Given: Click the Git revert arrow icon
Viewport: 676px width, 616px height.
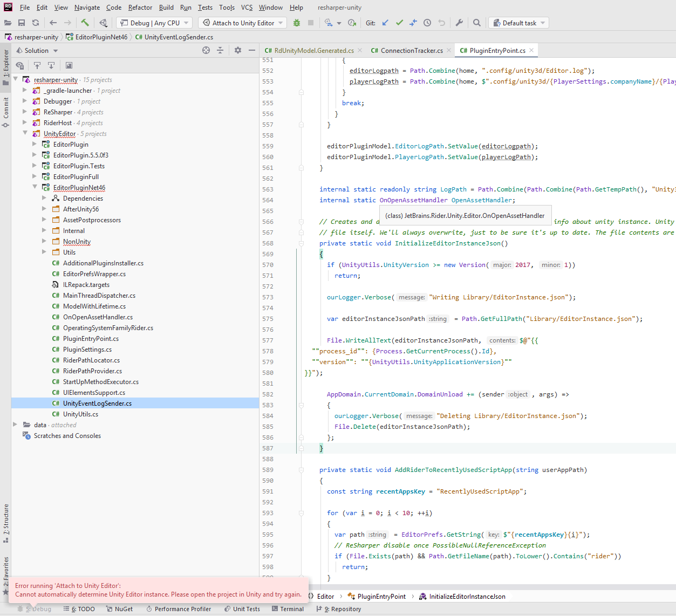Looking at the screenshot, I should point(442,23).
